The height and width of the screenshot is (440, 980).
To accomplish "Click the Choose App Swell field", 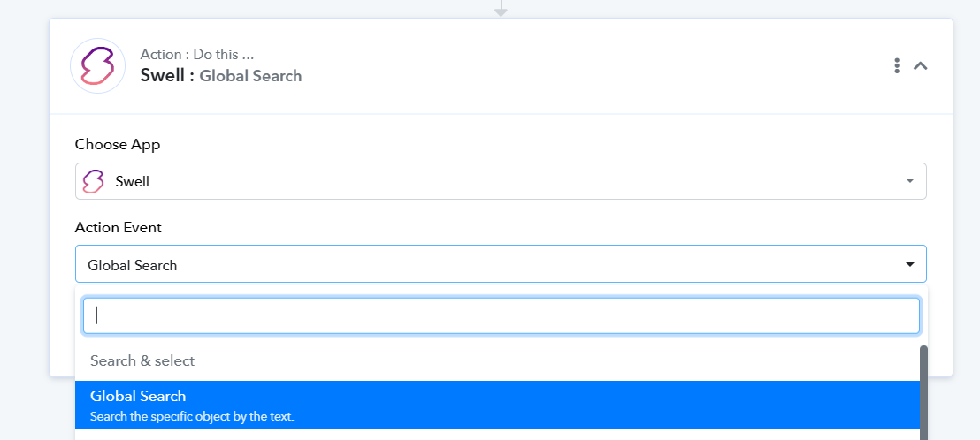I will click(501, 182).
